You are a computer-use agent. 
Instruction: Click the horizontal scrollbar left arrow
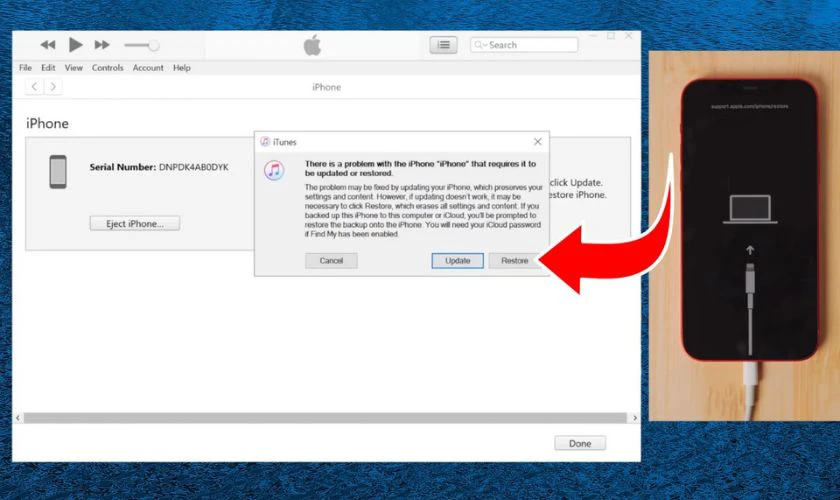[18, 417]
